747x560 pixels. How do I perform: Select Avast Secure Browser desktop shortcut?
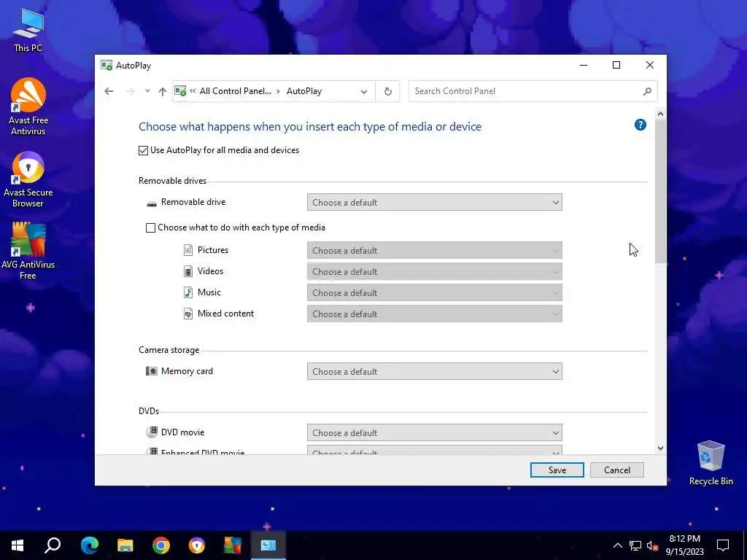(x=28, y=179)
